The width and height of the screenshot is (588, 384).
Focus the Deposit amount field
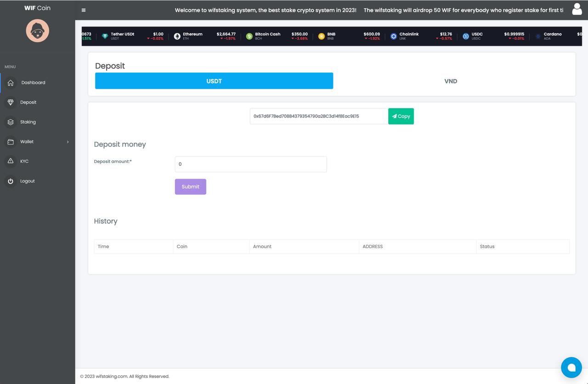(251, 164)
